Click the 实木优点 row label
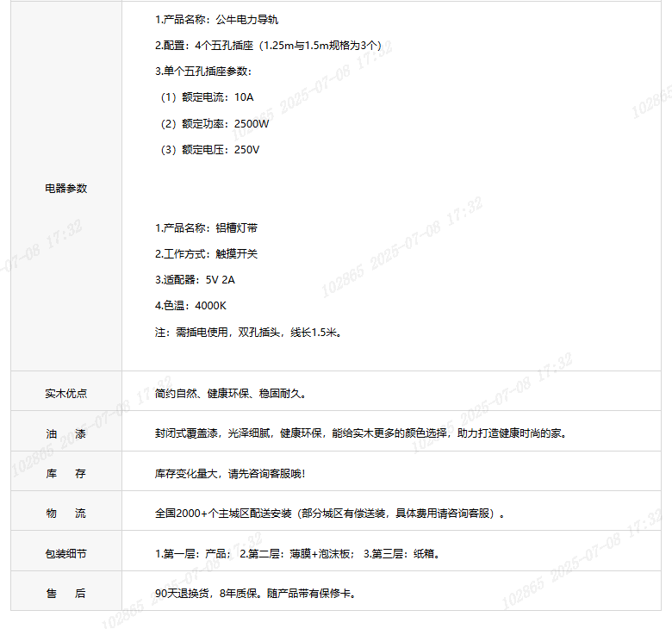Screen dimensions: 672x629 coord(65,394)
